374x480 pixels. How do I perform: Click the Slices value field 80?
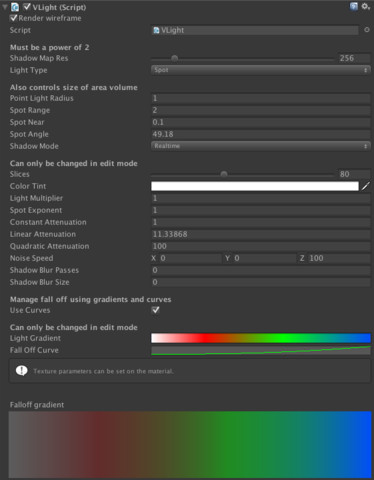[x=354, y=174]
